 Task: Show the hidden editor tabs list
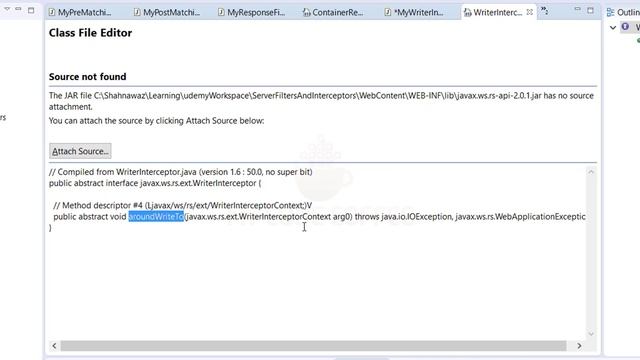(x=544, y=11)
